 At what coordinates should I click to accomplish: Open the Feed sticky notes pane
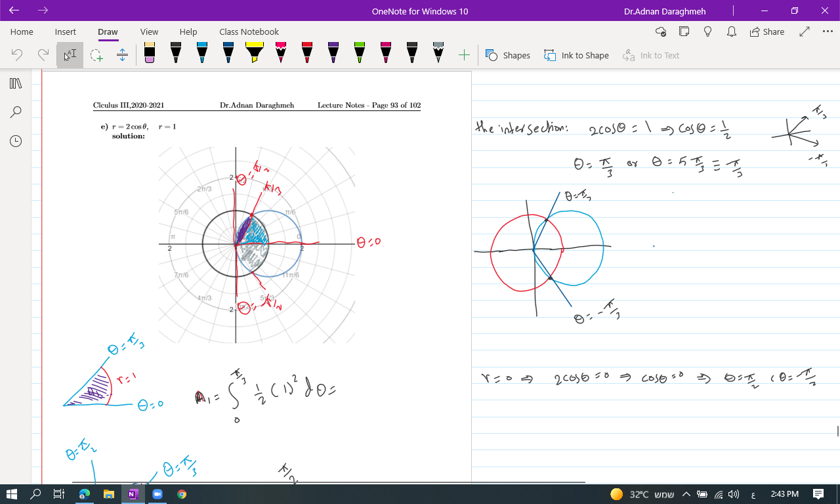coord(684,31)
